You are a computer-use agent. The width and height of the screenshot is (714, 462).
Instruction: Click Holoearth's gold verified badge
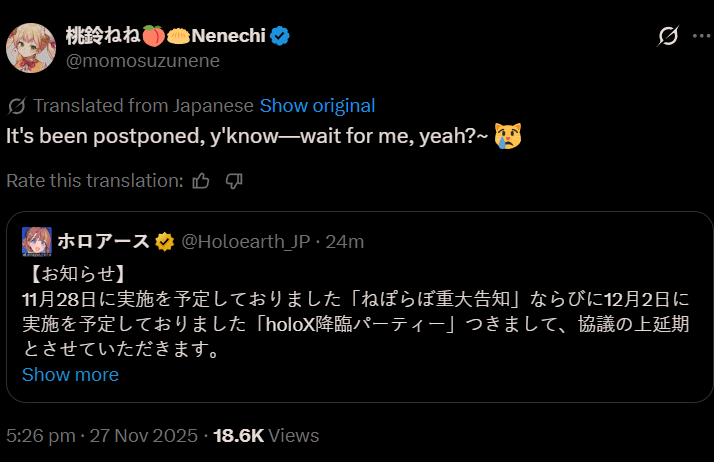coord(165,241)
